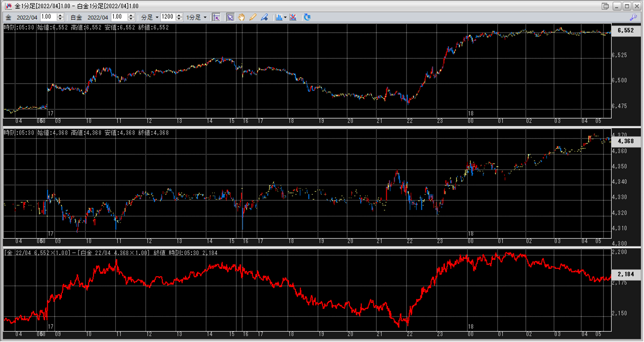Click the window restore/cascade icon
Image resolution: width=644 pixels, height=342 pixels.
605,6
